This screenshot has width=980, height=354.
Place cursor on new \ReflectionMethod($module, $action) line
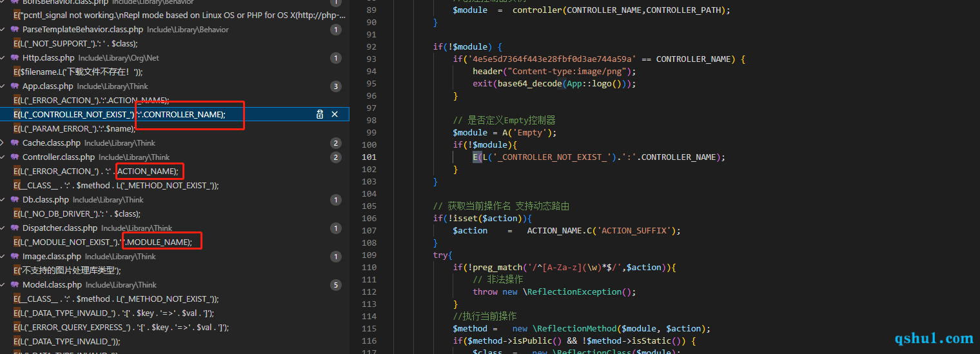pos(582,328)
